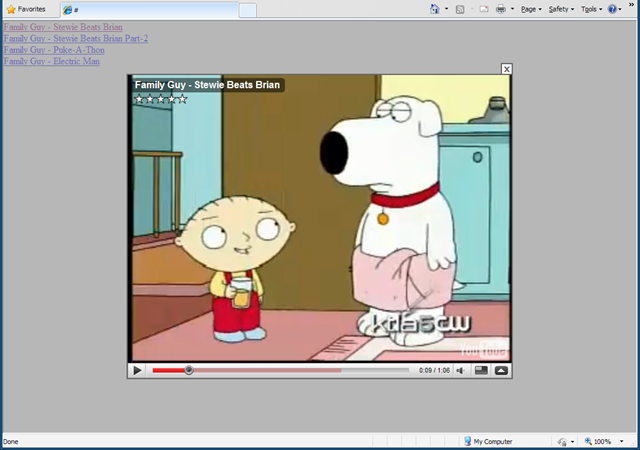Viewport: 640px width, 450px height.
Task: Open the Tools menu
Action: pyautogui.click(x=591, y=9)
